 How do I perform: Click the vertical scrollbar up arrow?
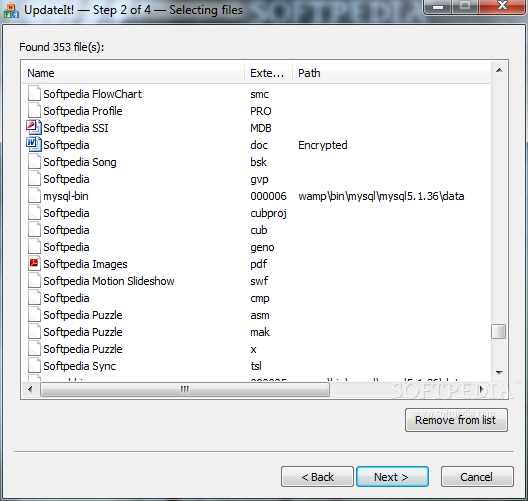coord(499,70)
